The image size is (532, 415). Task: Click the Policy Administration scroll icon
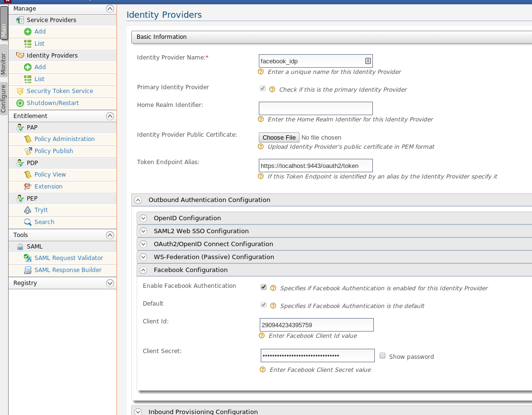(28, 139)
